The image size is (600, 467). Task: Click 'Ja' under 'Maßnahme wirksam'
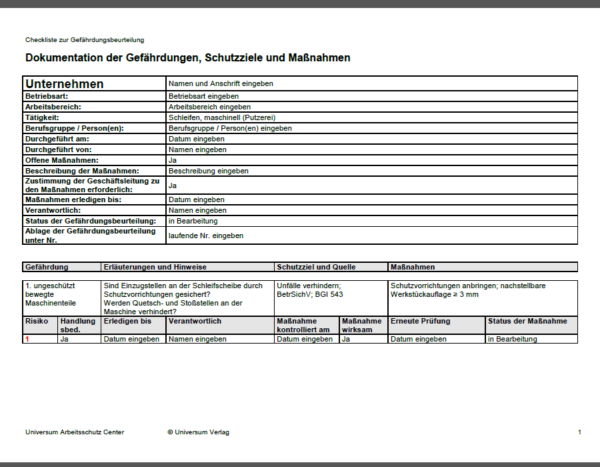[x=346, y=339]
